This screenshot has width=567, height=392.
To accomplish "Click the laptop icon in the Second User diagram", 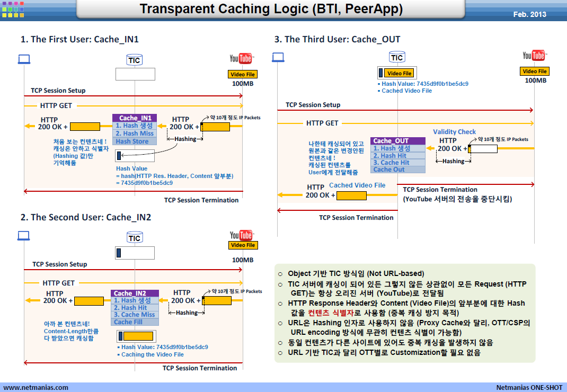I will coord(23,236).
